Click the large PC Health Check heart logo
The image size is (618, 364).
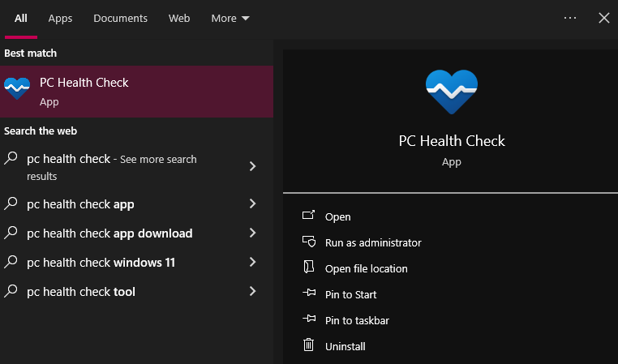pos(452,92)
